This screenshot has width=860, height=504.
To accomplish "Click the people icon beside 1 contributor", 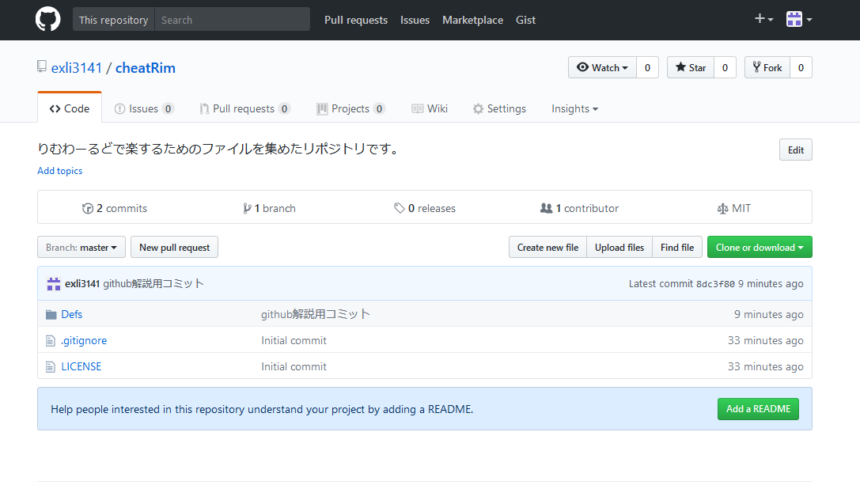I will click(546, 208).
